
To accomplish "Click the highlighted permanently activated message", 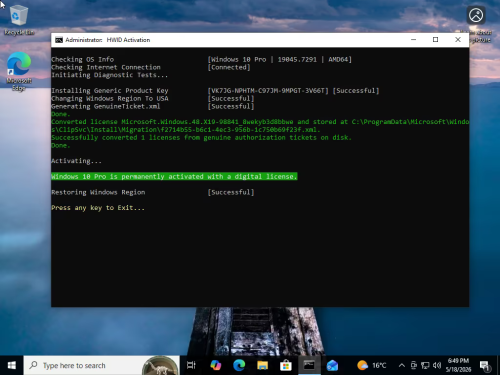I will click(174, 176).
